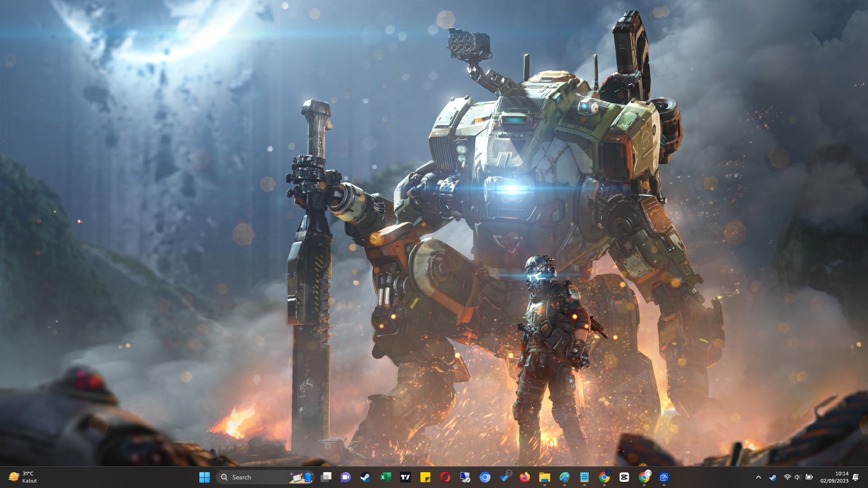Switch to the Notepad window icon
868x488 pixels.
[x=584, y=477]
